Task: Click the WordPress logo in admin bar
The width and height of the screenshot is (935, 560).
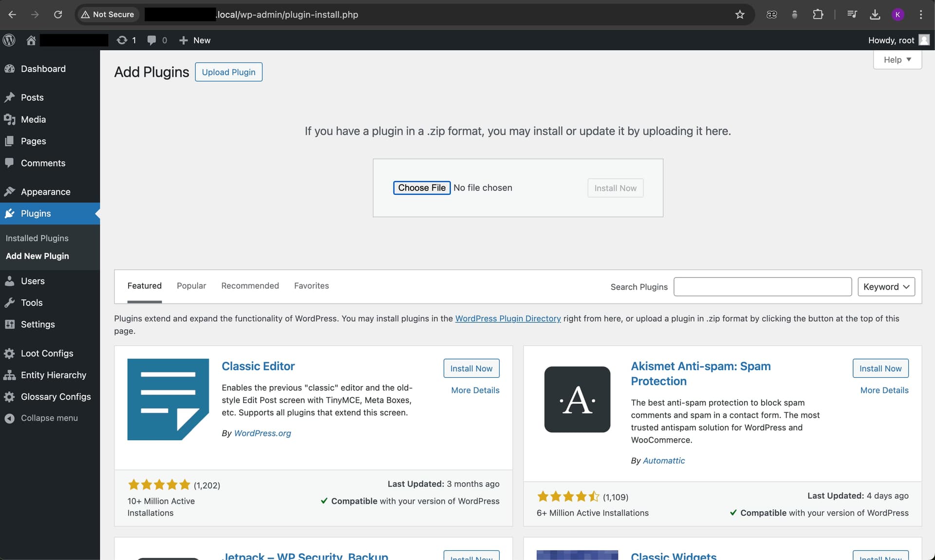Action: click(x=9, y=40)
